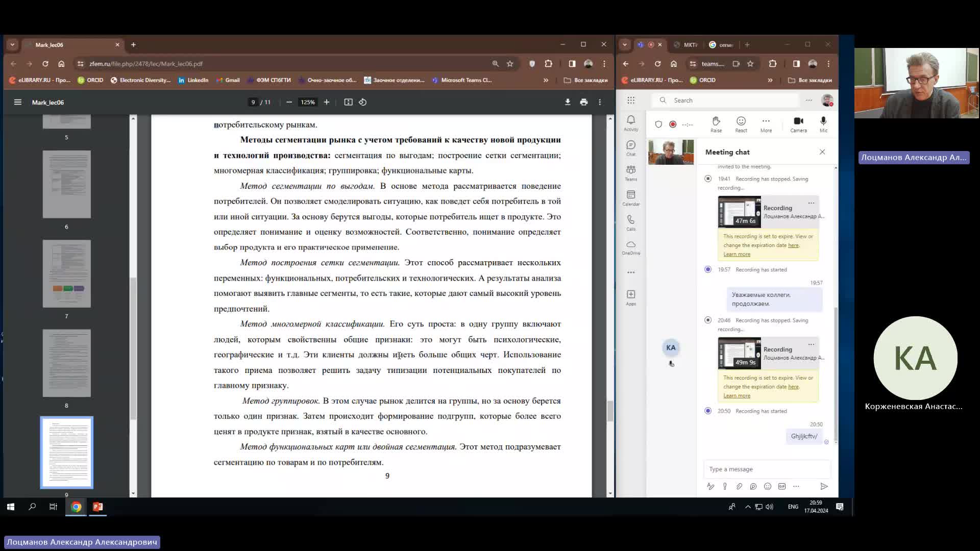Screen dimensions: 980x551
Task: Send the chat message
Action: tap(824, 486)
